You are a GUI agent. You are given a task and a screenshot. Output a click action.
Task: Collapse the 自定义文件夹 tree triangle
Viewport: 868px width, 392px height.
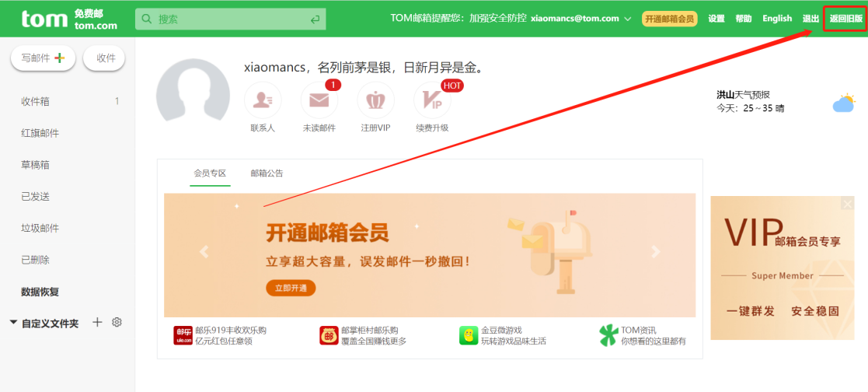pyautogui.click(x=13, y=323)
